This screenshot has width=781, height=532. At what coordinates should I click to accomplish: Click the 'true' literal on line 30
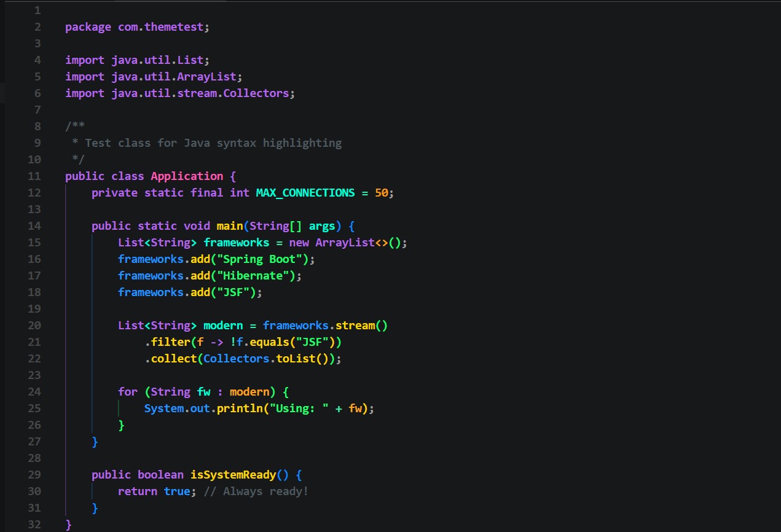[178, 491]
